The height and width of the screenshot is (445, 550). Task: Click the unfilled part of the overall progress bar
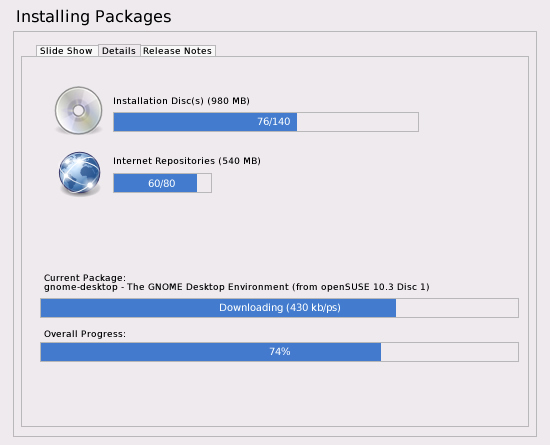click(x=449, y=352)
